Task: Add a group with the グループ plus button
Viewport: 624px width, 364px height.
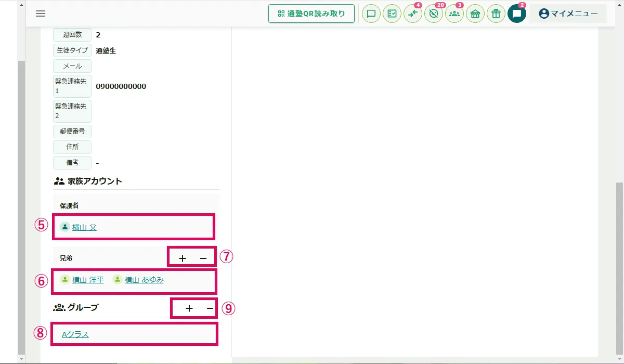Action: tap(189, 308)
